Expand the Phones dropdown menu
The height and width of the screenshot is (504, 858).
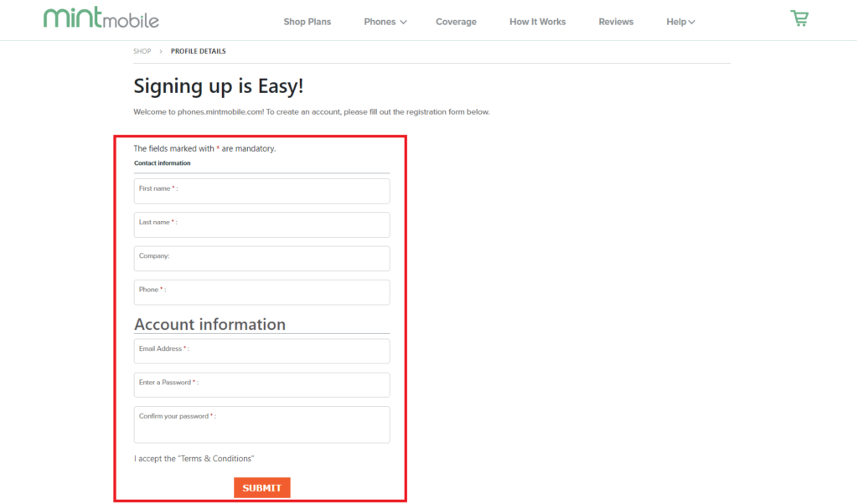pyautogui.click(x=385, y=22)
